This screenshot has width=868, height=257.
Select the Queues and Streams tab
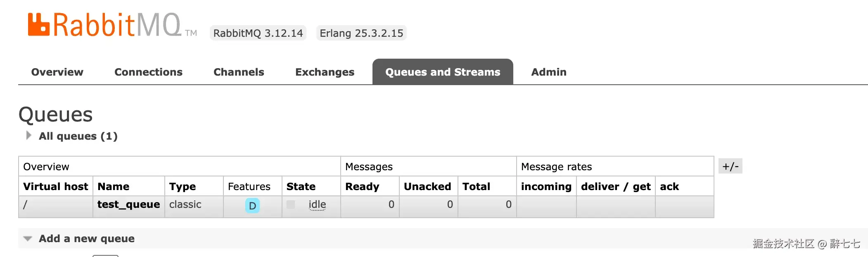(x=442, y=72)
